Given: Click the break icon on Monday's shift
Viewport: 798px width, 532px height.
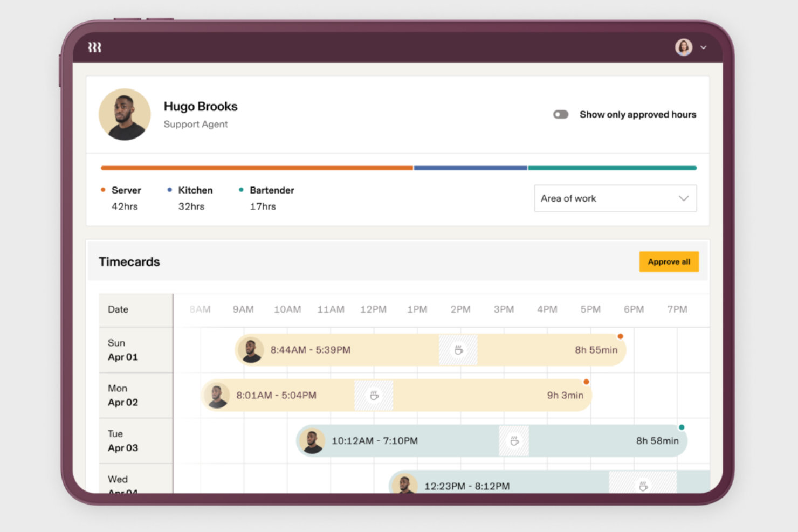Looking at the screenshot, I should (374, 395).
